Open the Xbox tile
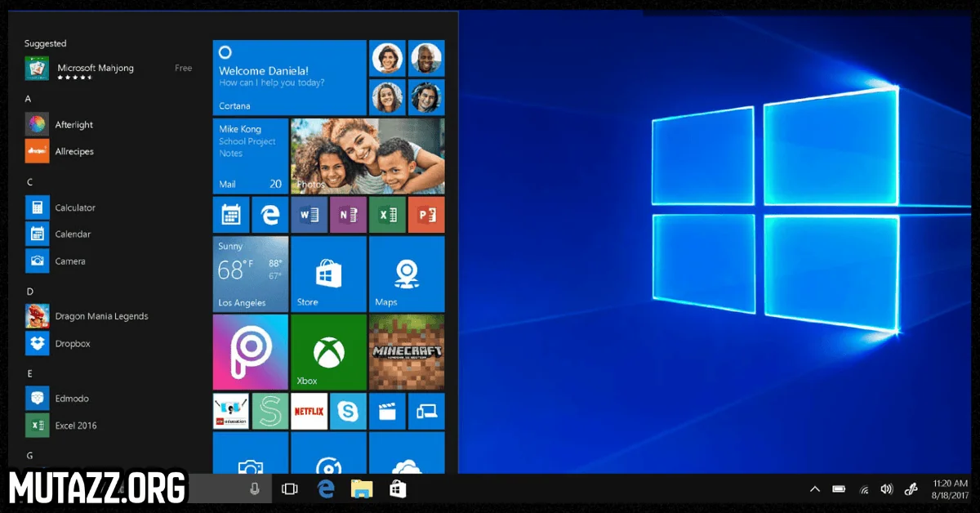980x513 pixels. (x=328, y=352)
